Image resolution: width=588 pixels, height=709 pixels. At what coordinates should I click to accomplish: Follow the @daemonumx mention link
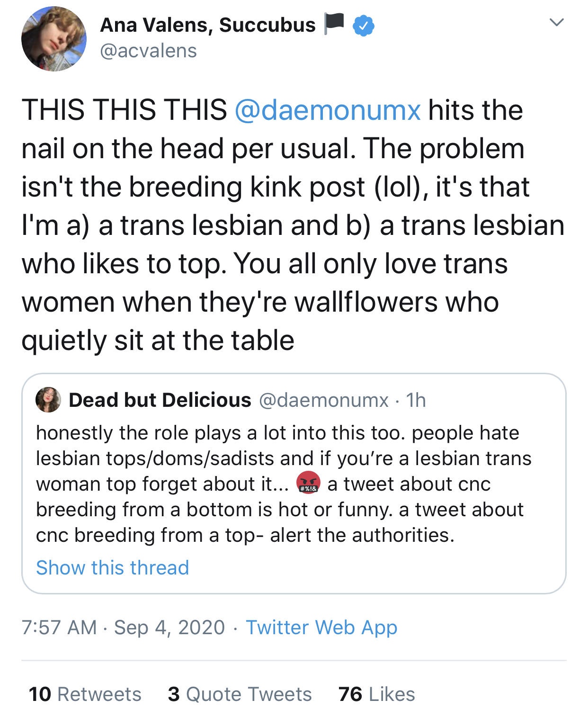[x=327, y=110]
